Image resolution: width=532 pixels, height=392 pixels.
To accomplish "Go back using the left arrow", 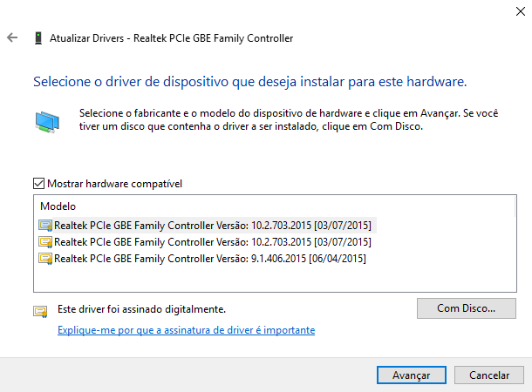I will (12, 37).
